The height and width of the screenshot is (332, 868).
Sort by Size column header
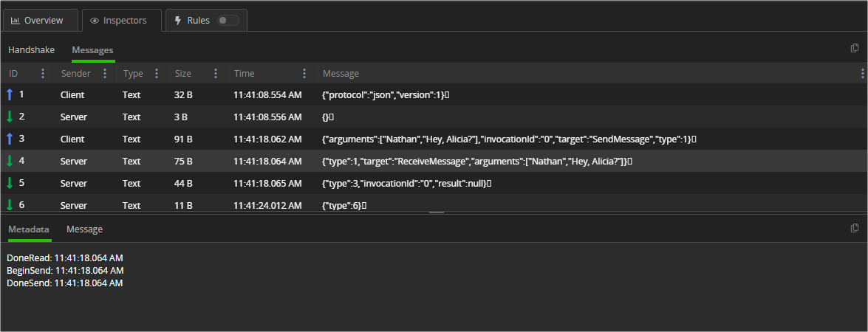pos(182,74)
